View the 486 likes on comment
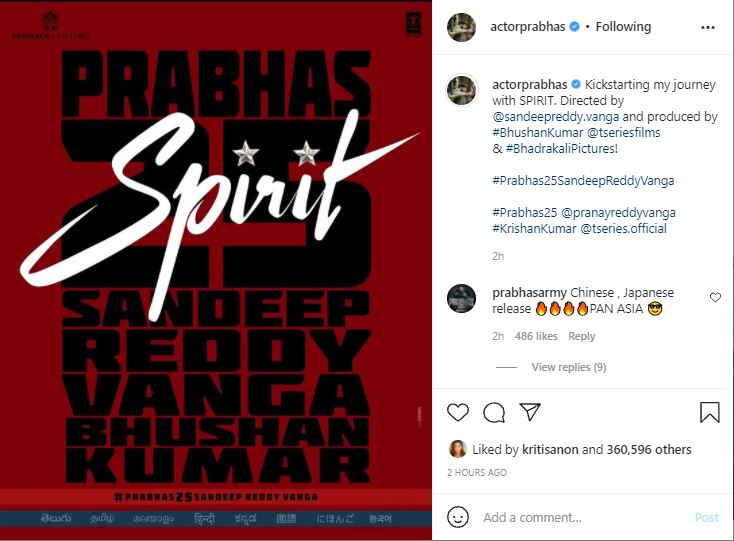734x541 pixels. coord(536,336)
